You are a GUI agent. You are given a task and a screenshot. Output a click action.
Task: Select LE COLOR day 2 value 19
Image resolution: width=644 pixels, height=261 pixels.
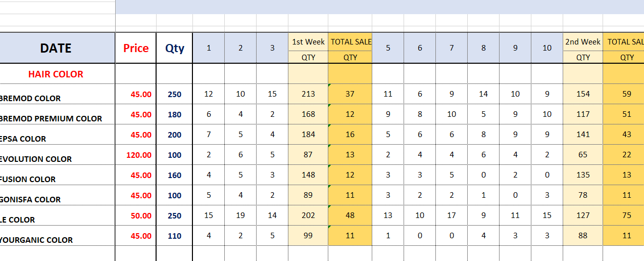coord(240,215)
